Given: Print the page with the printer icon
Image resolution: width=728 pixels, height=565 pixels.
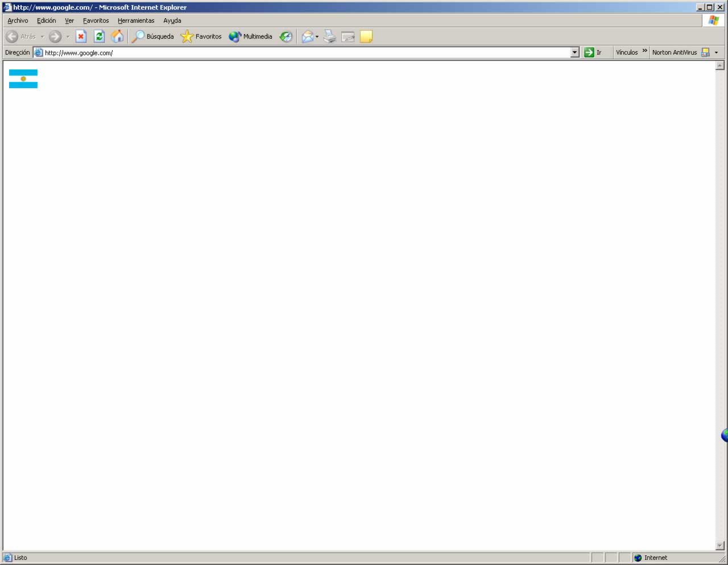Looking at the screenshot, I should (330, 36).
